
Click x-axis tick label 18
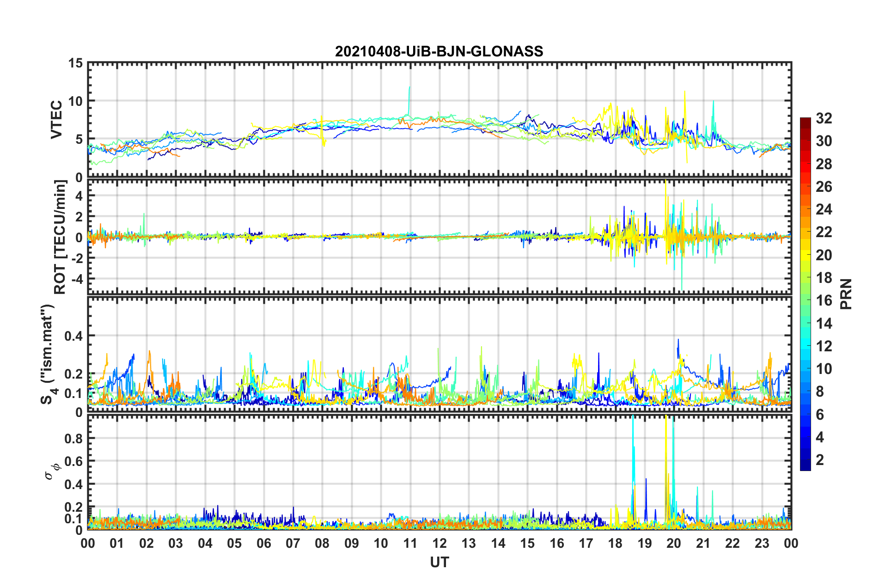point(615,543)
